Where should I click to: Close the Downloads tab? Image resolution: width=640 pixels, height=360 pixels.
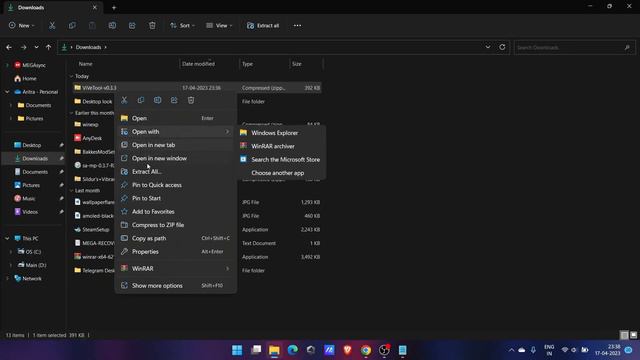pyautogui.click(x=95, y=7)
